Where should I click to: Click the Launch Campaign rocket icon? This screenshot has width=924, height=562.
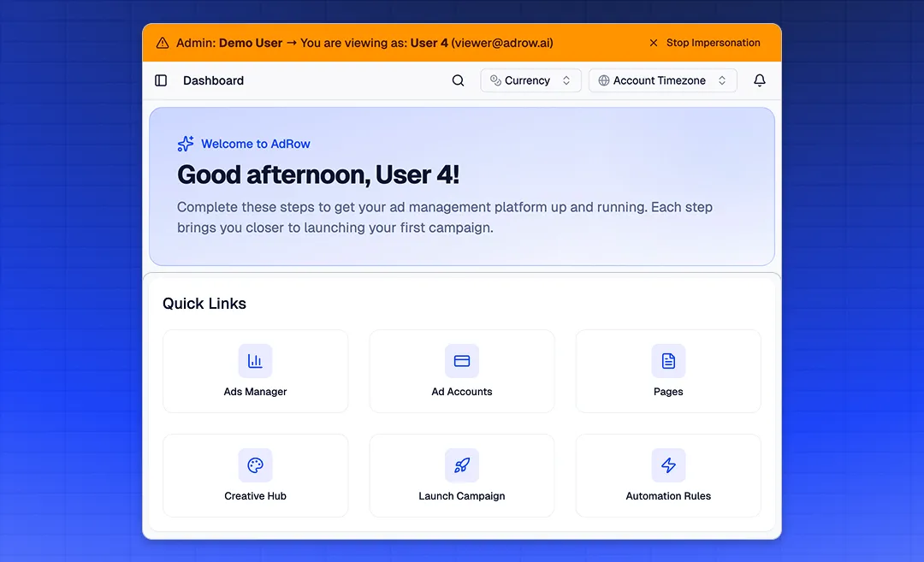[462, 465]
